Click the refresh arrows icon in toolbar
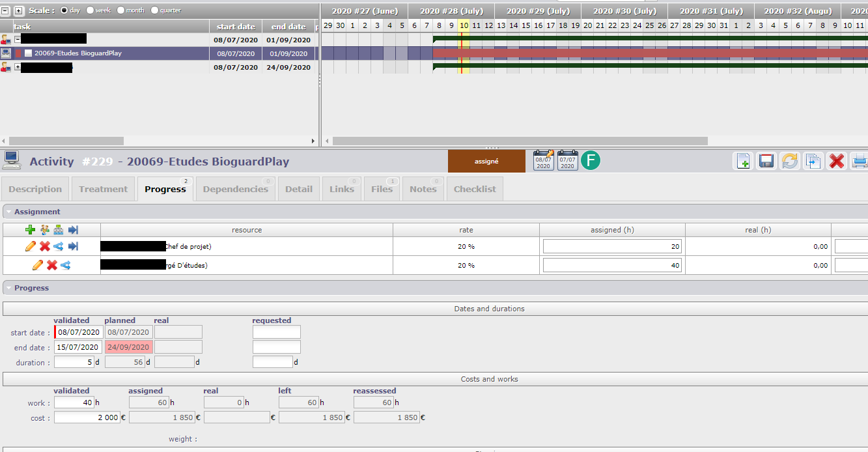The image size is (868, 452). 790,161
